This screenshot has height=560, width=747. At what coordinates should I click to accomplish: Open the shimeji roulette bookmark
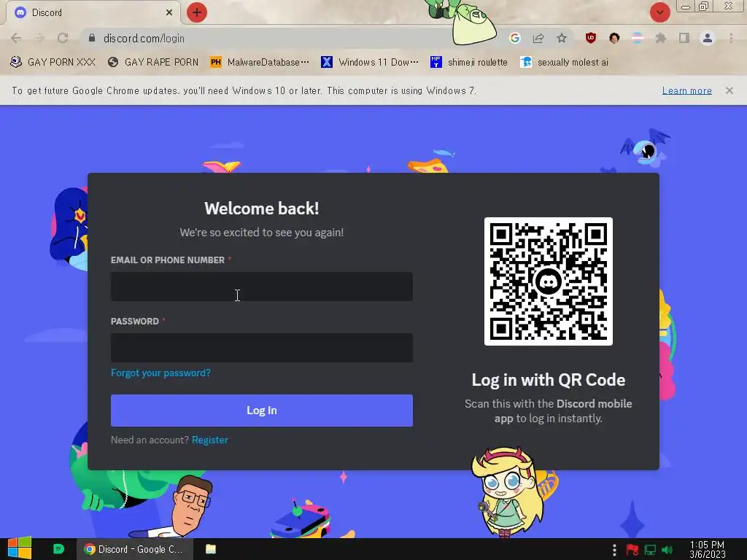point(469,63)
